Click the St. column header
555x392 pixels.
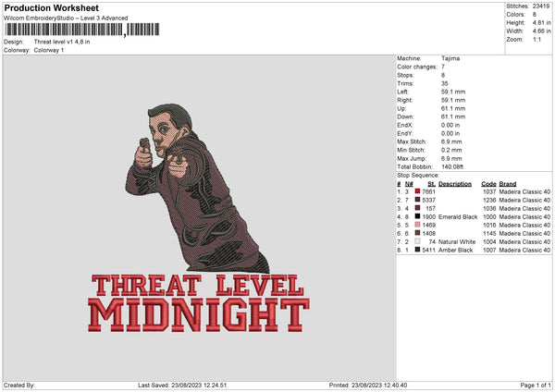(x=431, y=184)
